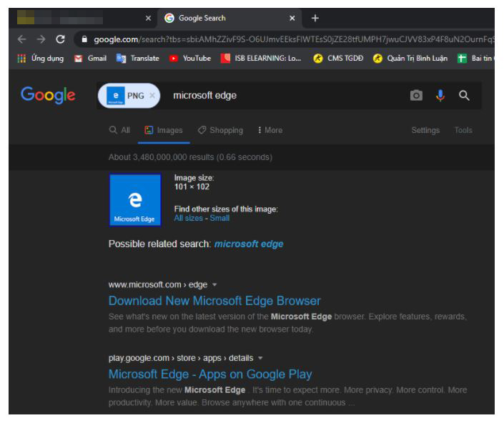Click the Microsoft Edge result thumbnail image
The height and width of the screenshot is (423, 504).
(x=135, y=200)
